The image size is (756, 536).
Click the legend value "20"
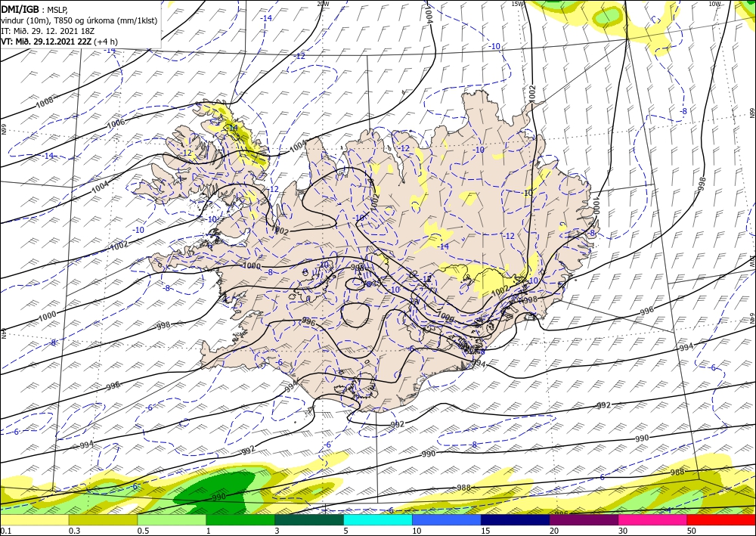[554, 531]
